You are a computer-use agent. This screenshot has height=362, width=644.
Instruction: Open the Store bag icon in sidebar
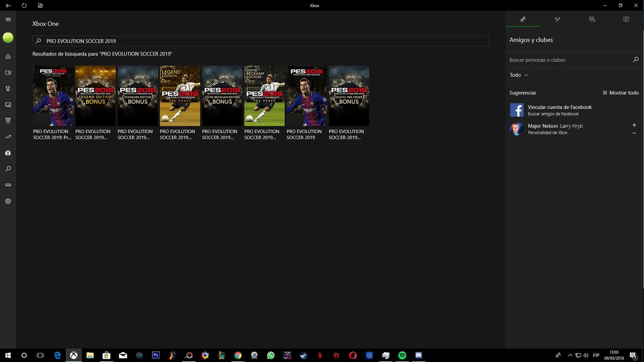(8, 153)
